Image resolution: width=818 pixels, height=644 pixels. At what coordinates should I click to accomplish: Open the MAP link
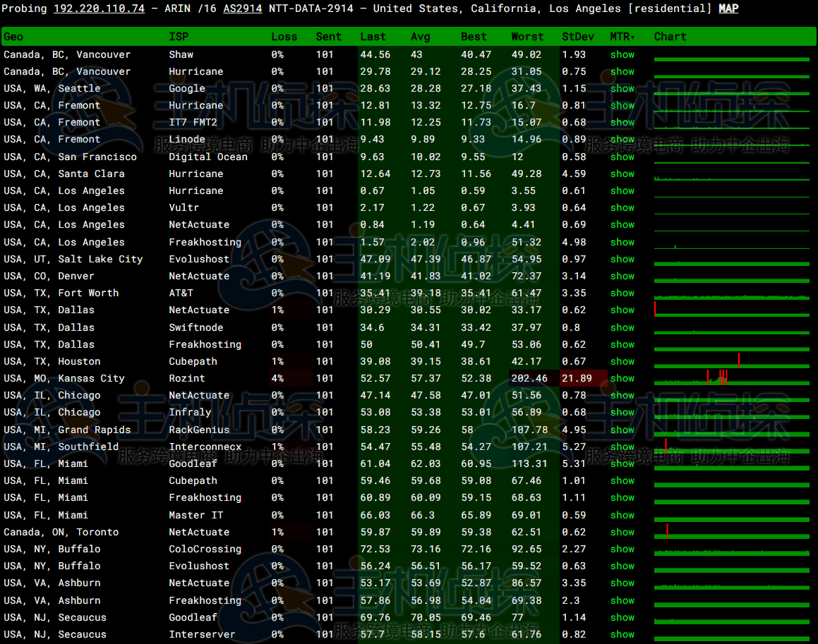click(x=728, y=8)
